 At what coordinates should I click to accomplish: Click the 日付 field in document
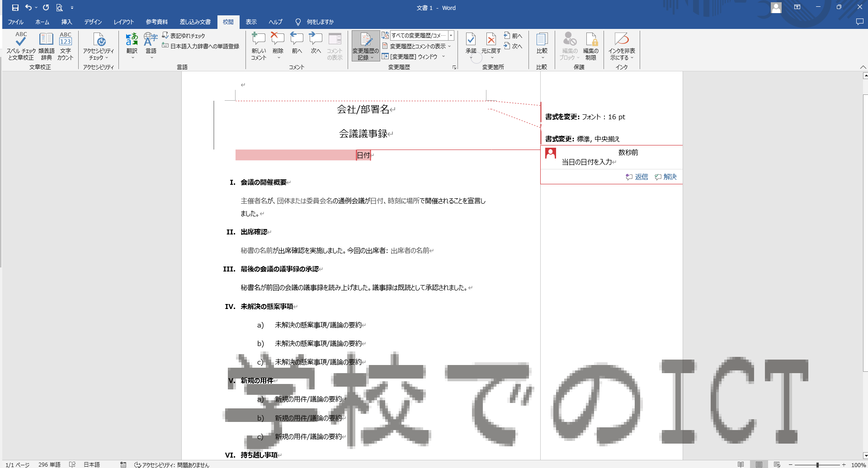coord(363,155)
